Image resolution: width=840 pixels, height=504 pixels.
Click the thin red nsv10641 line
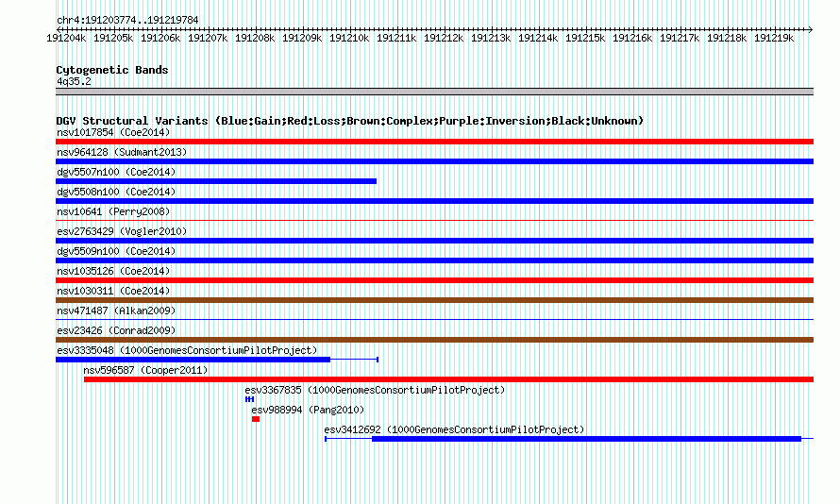point(434,220)
